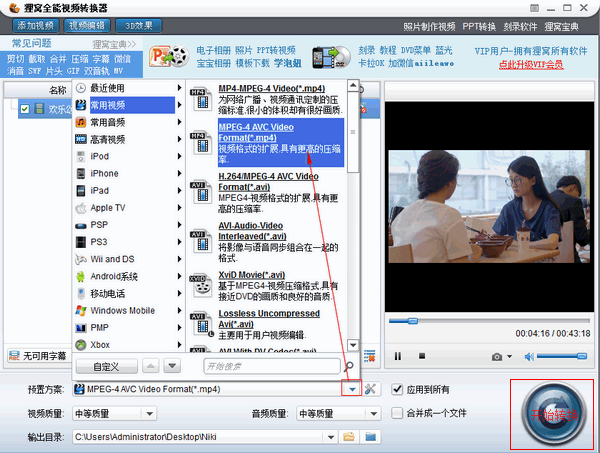Click the XviD Movie reel icon
This screenshot has height=453, width=600.
pos(201,286)
